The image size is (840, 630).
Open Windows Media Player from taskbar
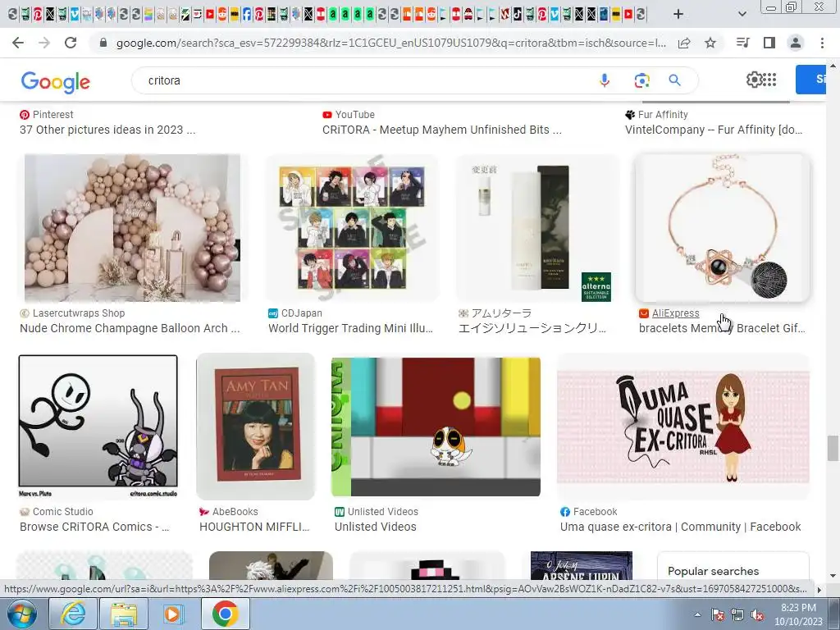(x=172, y=614)
